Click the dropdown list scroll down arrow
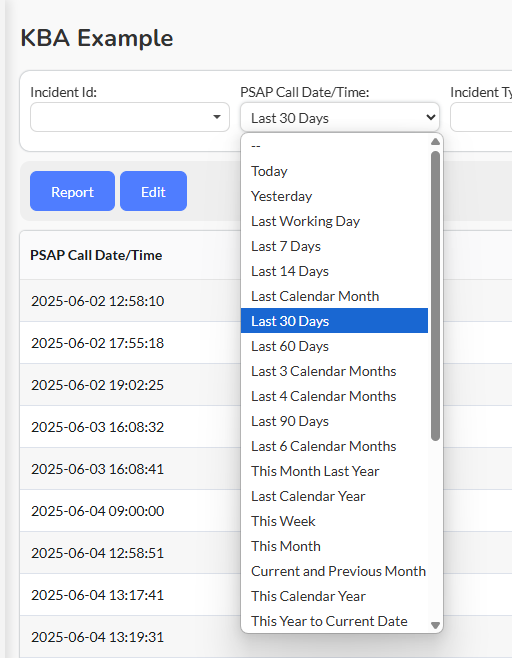This screenshot has width=512, height=658. coord(435,625)
